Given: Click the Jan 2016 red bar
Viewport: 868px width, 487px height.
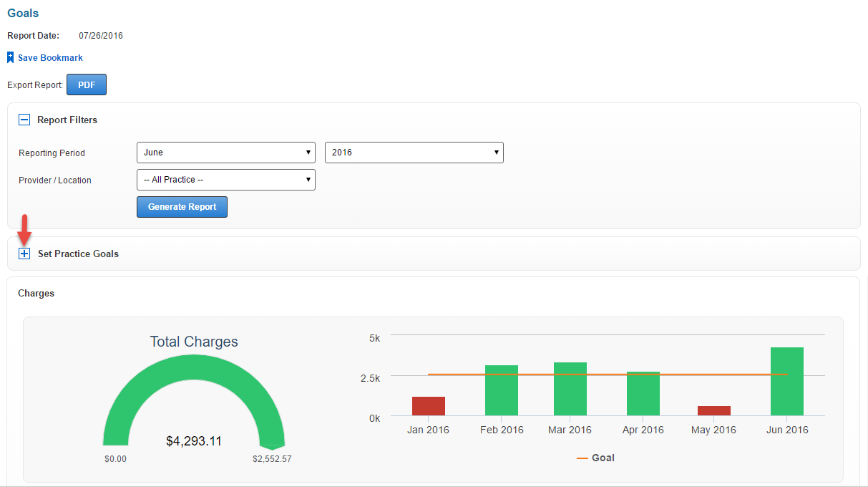Looking at the screenshot, I should 428,406.
